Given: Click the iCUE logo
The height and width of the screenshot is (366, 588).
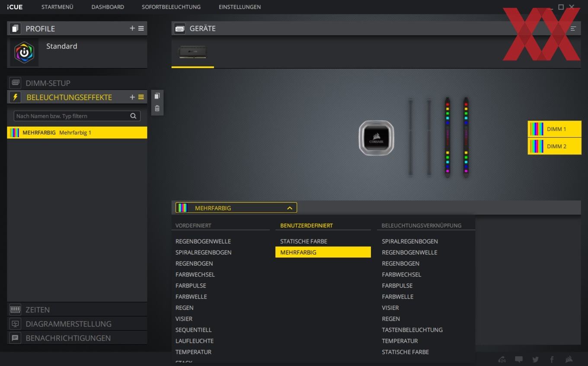Looking at the screenshot, I should click(x=15, y=7).
